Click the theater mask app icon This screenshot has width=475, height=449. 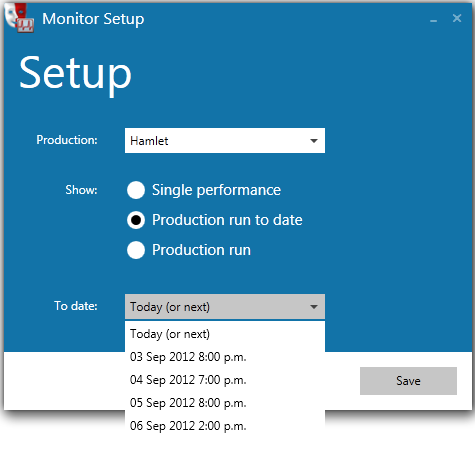19,18
